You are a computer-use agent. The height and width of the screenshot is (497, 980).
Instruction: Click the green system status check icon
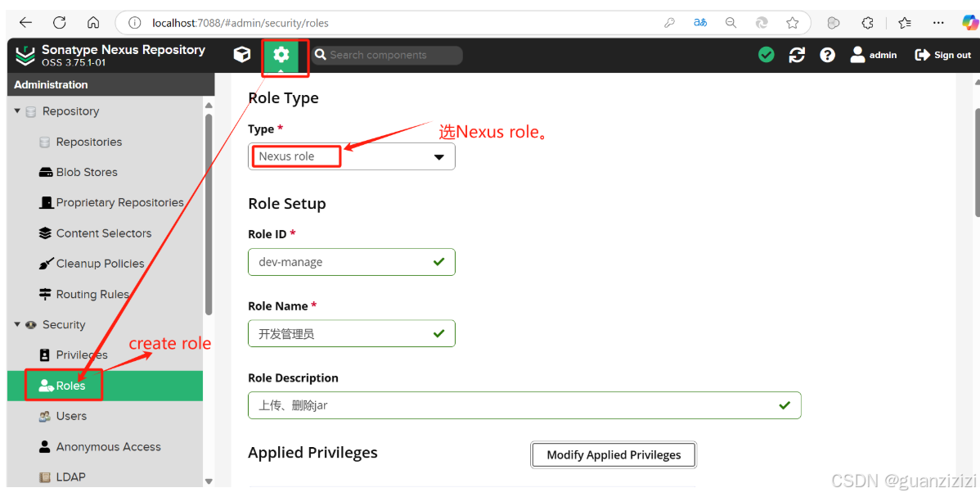[766, 55]
